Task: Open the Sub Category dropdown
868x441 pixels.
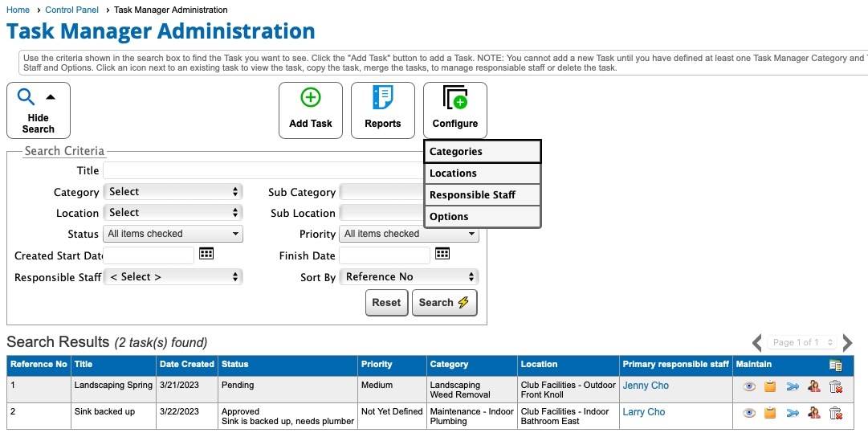Action: click(x=382, y=192)
